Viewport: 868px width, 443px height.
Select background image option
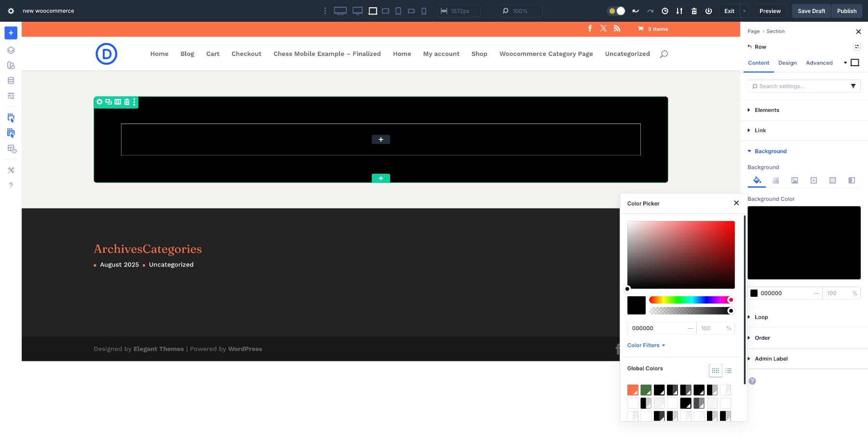point(795,180)
